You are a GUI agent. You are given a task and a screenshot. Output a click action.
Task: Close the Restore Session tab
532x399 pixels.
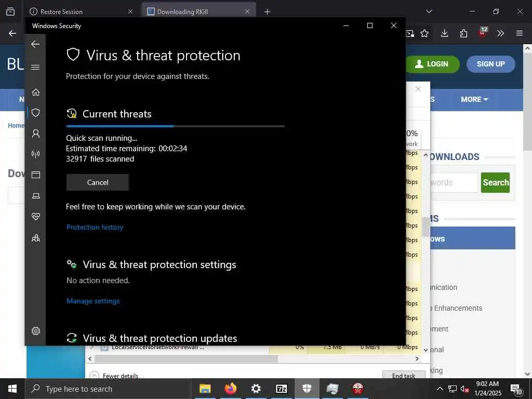[130, 11]
